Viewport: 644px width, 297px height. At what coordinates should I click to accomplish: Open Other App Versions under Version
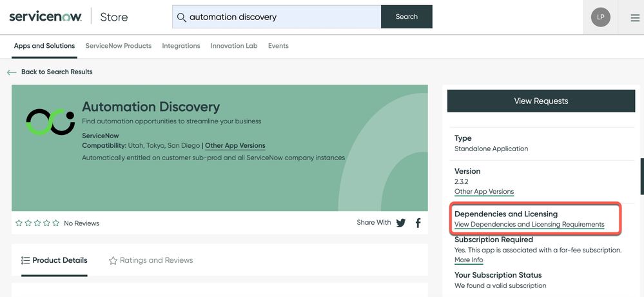[x=484, y=192]
